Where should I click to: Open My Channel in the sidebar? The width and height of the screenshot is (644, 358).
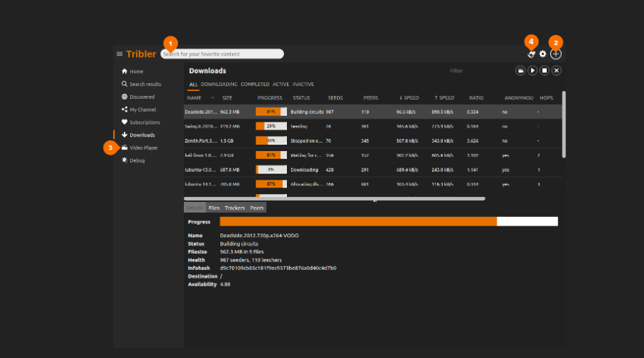142,110
